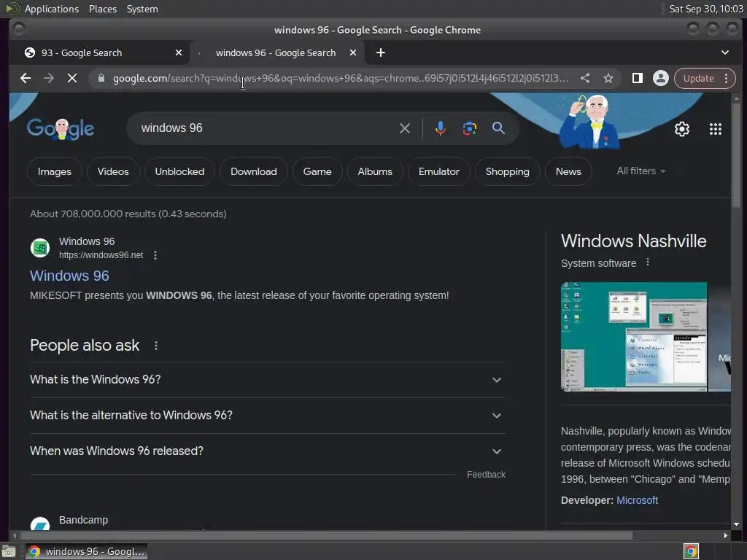Screen dimensions: 747x560
Task: Click the Google doodle logo
Action: click(61, 128)
